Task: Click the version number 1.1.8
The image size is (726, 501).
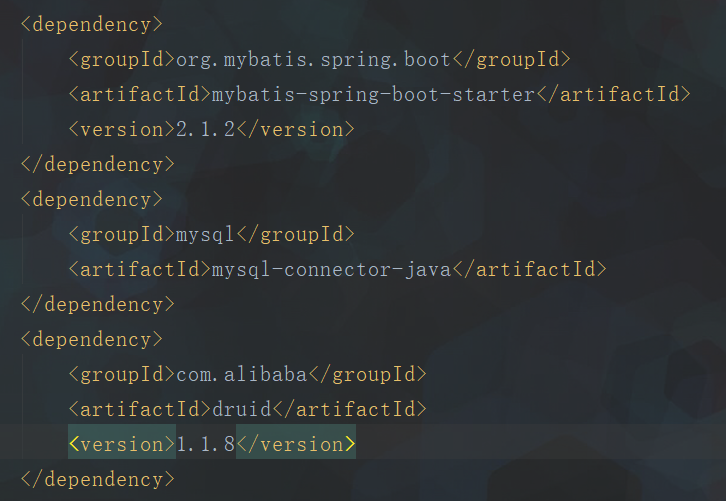Action: (x=206, y=445)
